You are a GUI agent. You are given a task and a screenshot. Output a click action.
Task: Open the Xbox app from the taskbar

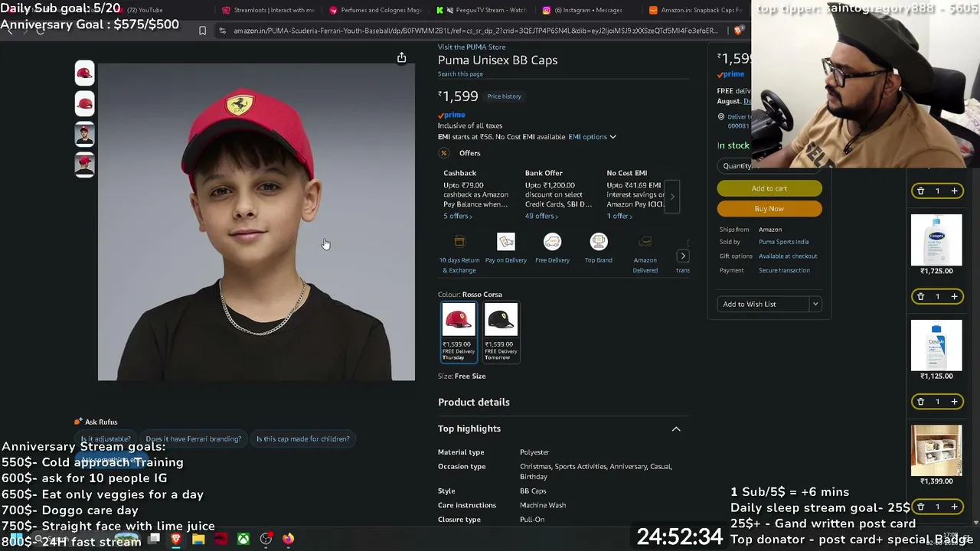click(243, 539)
